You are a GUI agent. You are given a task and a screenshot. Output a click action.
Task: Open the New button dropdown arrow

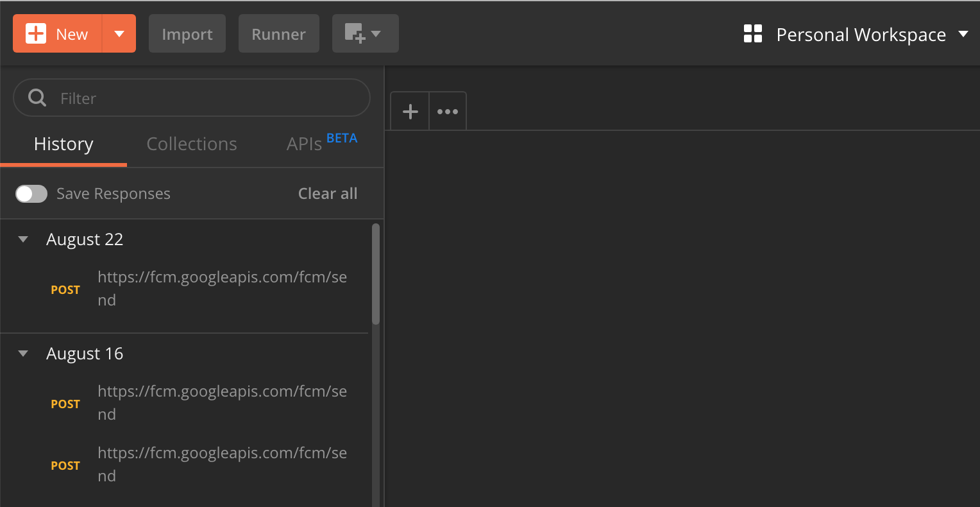(x=119, y=33)
